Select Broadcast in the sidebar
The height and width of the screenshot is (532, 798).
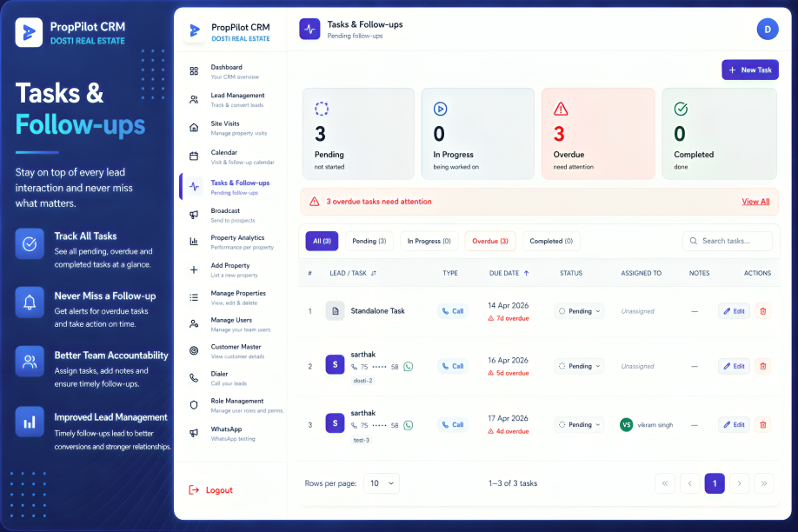tap(232, 215)
